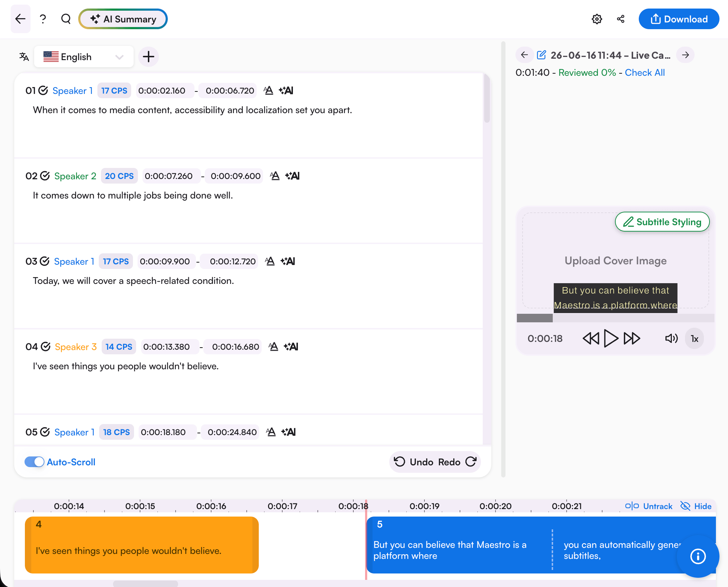Go back using the top-left arrow

coord(21,19)
